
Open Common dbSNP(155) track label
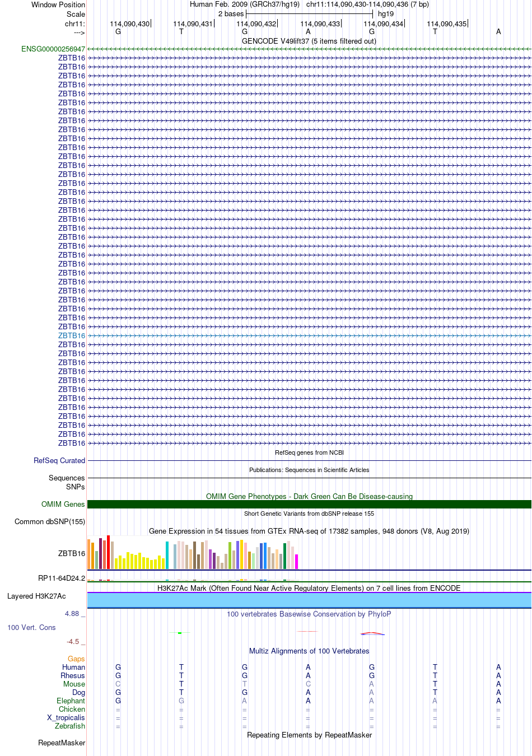tap(50, 522)
